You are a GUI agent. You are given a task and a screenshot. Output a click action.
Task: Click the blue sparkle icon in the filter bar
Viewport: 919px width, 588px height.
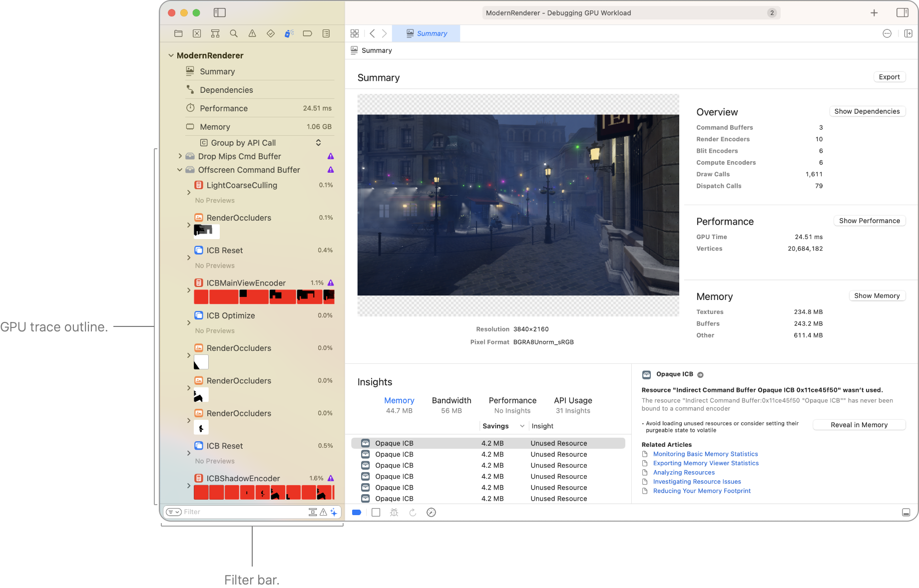[334, 512]
